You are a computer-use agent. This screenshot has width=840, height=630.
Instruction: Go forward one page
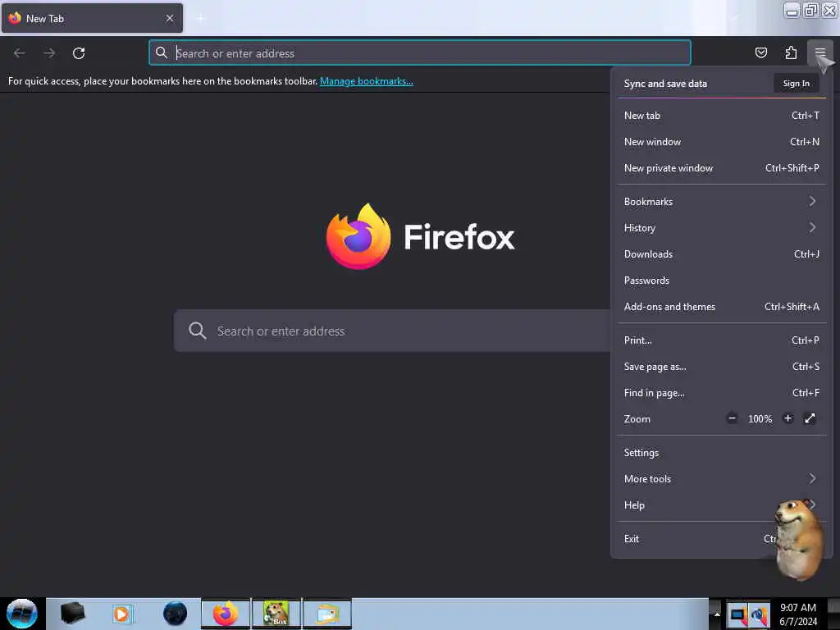tap(49, 53)
